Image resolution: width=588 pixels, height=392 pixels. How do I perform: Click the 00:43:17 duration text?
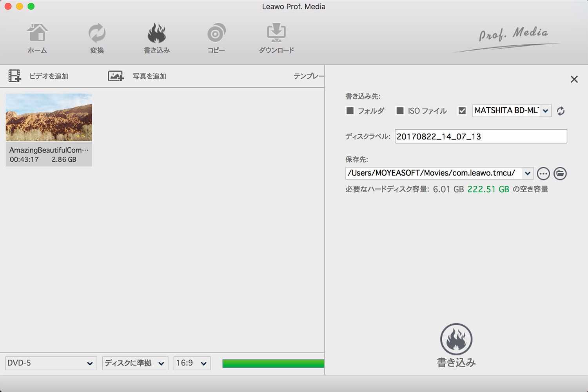point(24,159)
